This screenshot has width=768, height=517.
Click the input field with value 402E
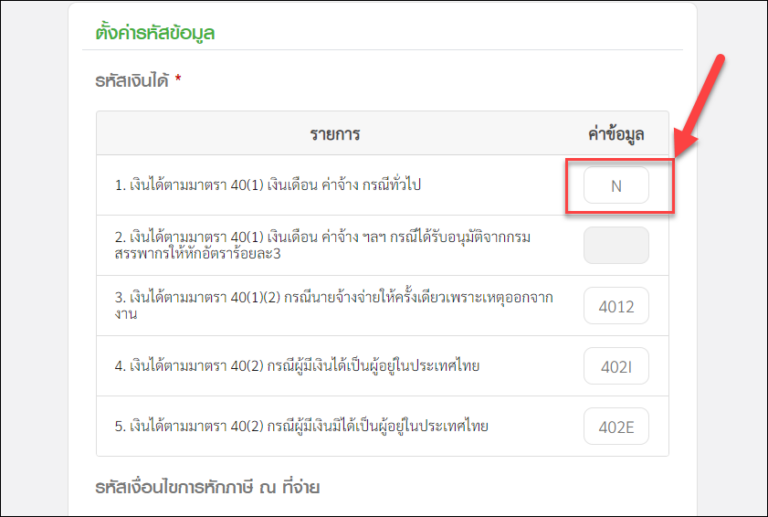tap(616, 426)
